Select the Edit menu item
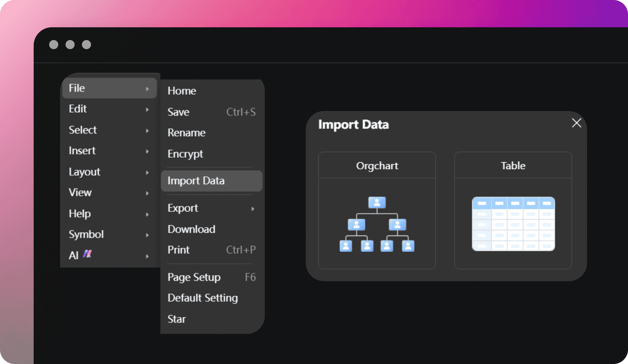The width and height of the screenshot is (628, 364). [x=108, y=108]
